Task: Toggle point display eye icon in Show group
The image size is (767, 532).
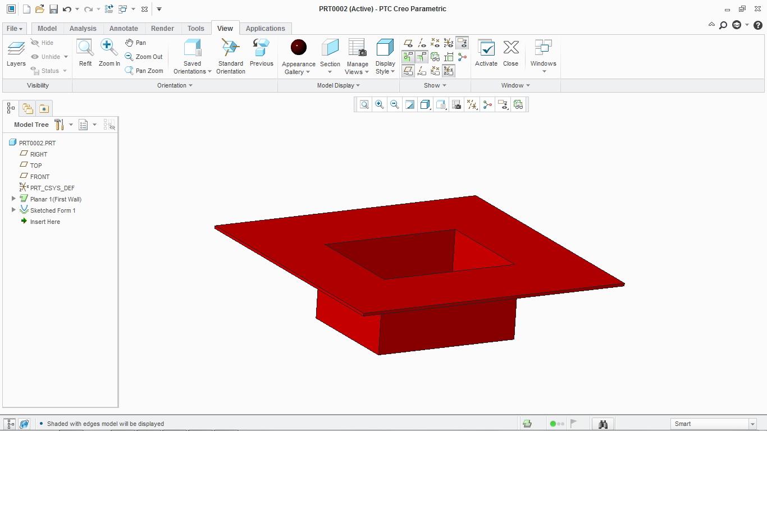Action: click(x=435, y=43)
